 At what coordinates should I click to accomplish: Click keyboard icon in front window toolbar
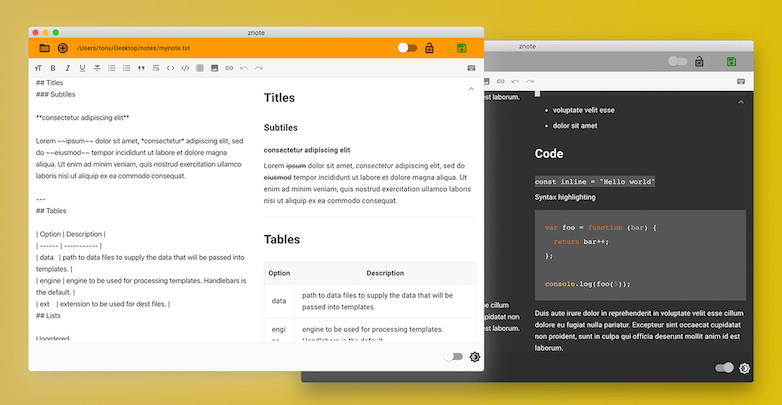click(471, 68)
